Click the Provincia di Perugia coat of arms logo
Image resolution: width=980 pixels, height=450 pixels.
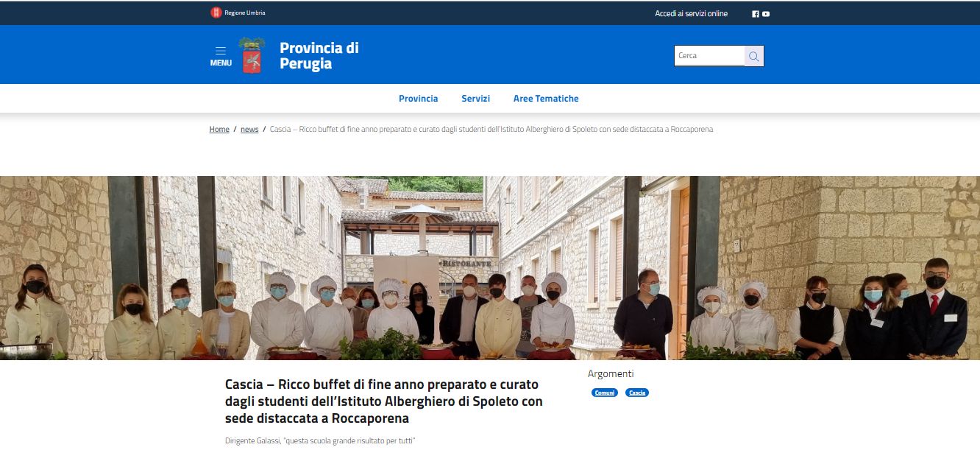click(252, 55)
